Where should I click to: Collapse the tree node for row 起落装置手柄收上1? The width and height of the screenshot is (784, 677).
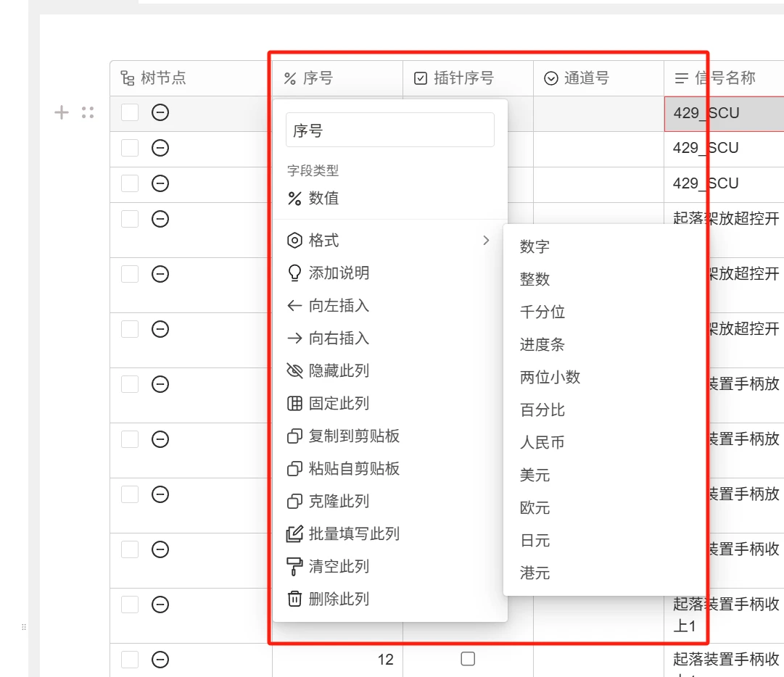pyautogui.click(x=160, y=605)
